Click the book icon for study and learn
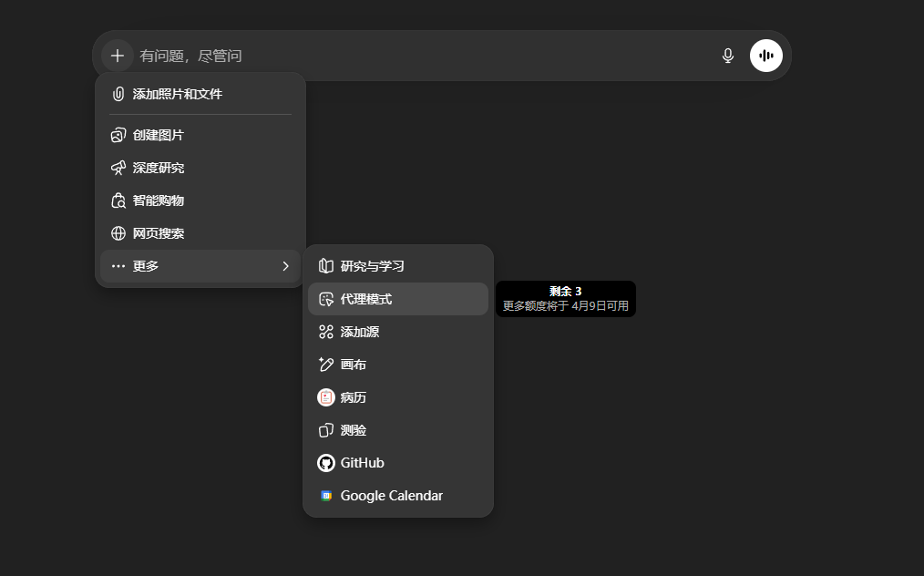The width and height of the screenshot is (924, 576). pos(326,266)
